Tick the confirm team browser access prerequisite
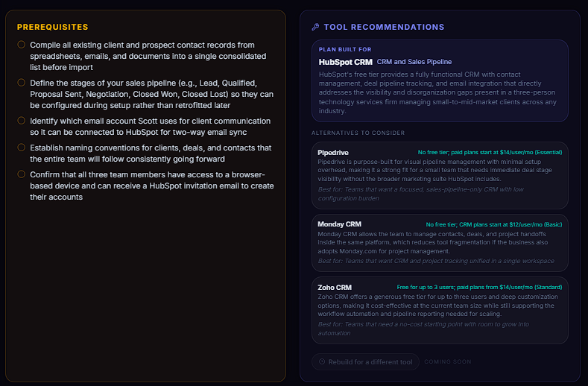The image size is (588, 386). coord(22,174)
